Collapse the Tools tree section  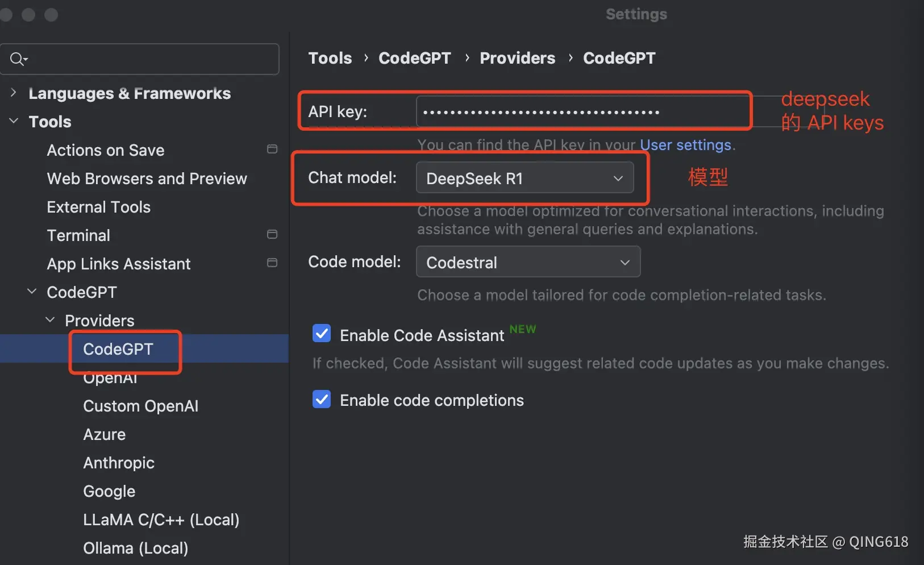(14, 121)
